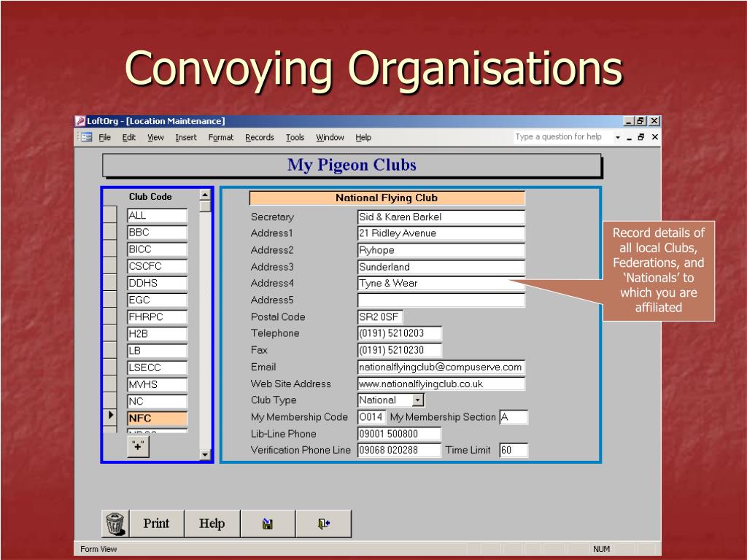Click the LoftOrg title bar app icon
The image size is (747, 560).
click(x=80, y=121)
